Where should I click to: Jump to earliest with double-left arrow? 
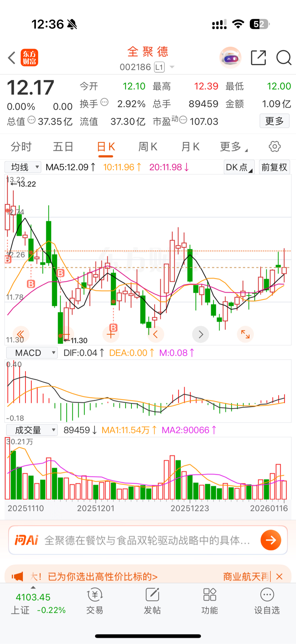[21, 334]
